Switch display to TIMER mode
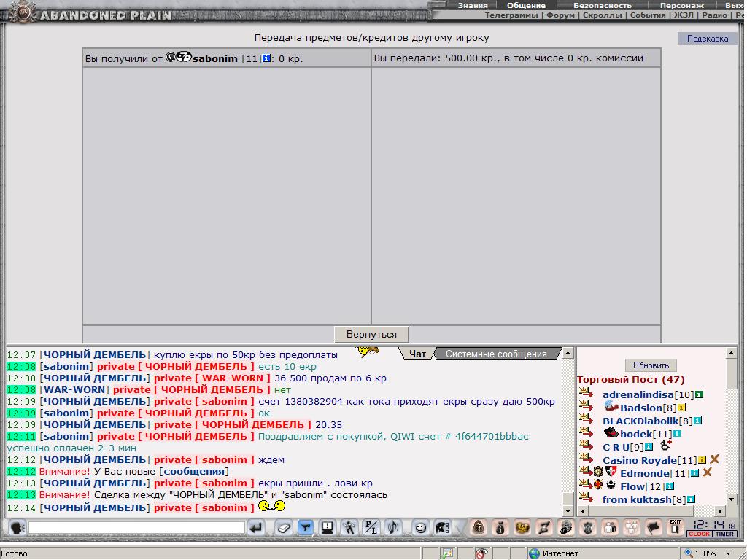The height and width of the screenshot is (560, 747). point(724,534)
